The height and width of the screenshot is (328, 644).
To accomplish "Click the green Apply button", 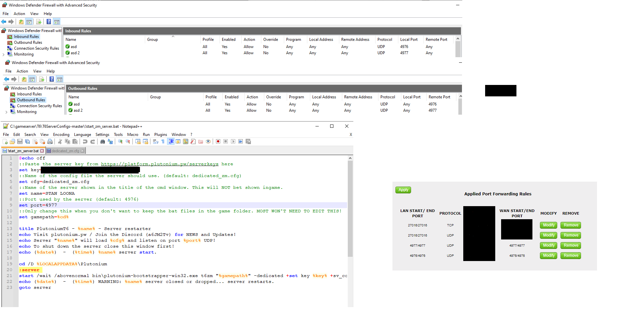I will pyautogui.click(x=403, y=190).
